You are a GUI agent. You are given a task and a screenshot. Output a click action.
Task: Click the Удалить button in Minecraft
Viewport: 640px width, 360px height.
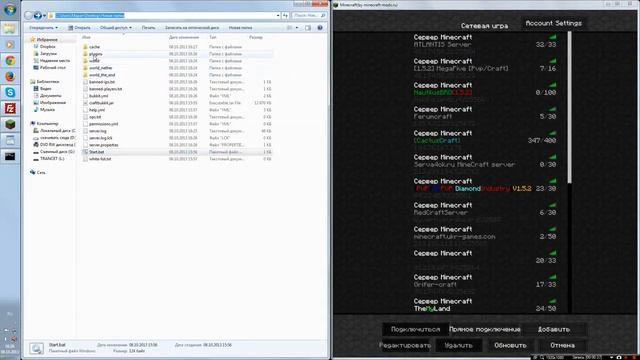(x=458, y=345)
